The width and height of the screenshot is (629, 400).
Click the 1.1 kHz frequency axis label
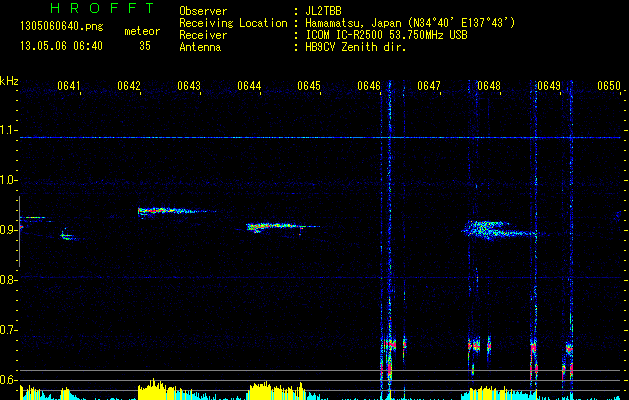click(x=10, y=131)
